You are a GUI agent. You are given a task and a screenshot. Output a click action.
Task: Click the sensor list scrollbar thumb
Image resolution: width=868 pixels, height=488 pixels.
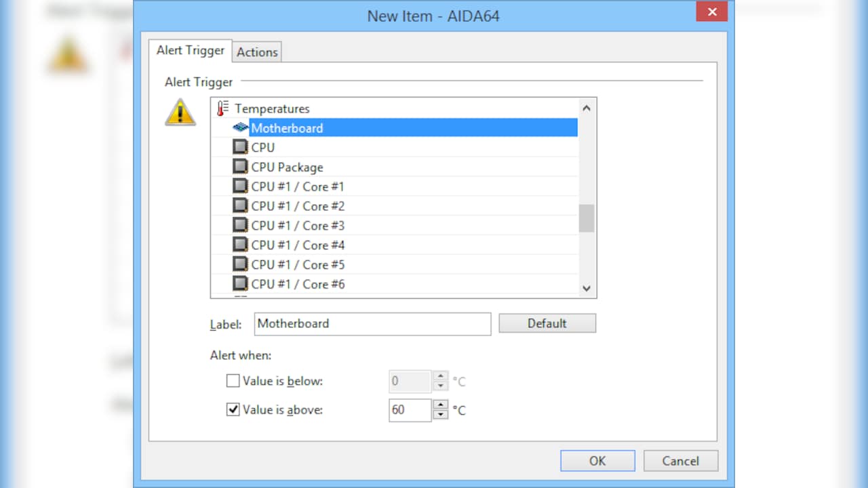coord(587,218)
